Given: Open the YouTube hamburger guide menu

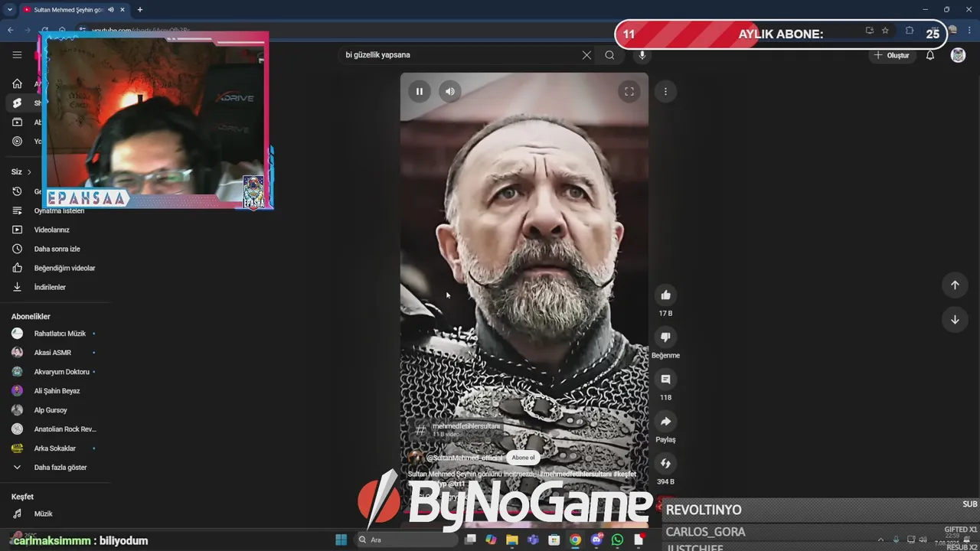Looking at the screenshot, I should pyautogui.click(x=17, y=54).
